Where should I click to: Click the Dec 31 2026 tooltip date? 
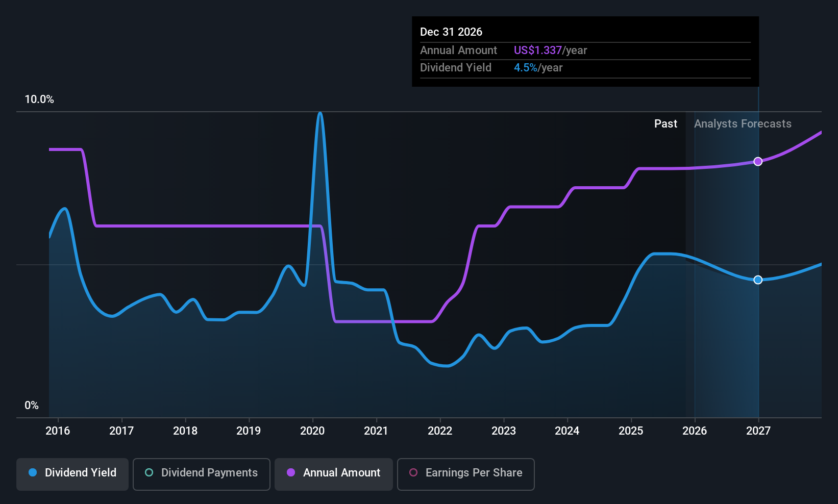coord(451,32)
